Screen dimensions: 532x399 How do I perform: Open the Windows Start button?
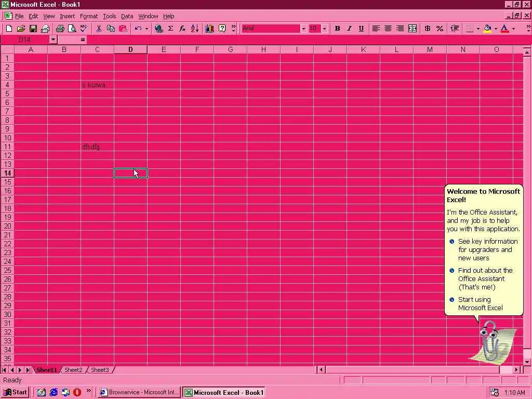click(x=15, y=392)
